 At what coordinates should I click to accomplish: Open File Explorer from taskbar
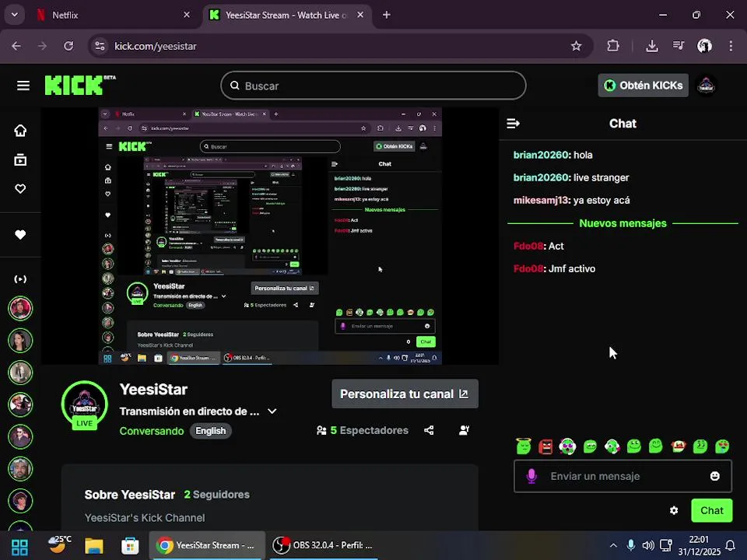pyautogui.click(x=94, y=546)
